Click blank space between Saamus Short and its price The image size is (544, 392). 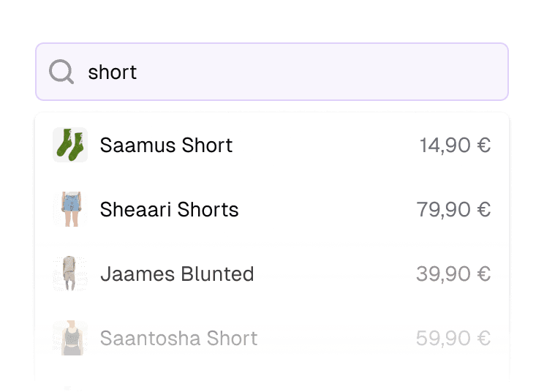[325, 145]
